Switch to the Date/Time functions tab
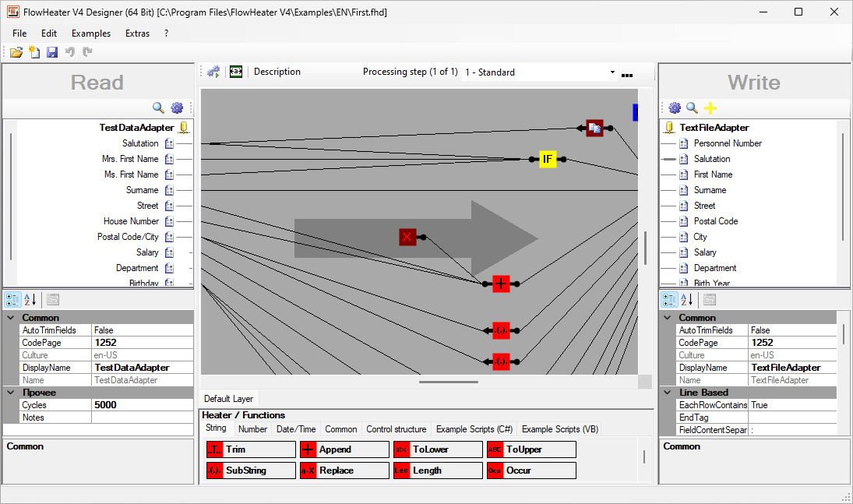The width and height of the screenshot is (853, 504). [296, 429]
